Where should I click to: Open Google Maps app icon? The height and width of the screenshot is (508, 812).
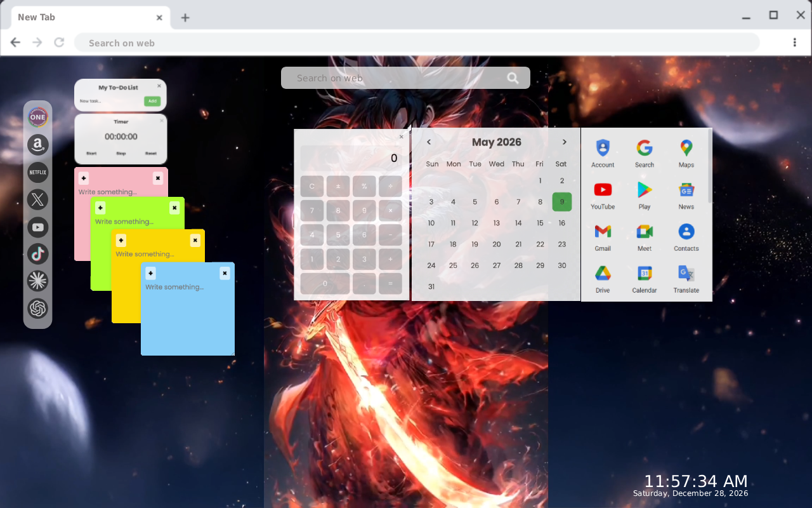[x=686, y=154]
